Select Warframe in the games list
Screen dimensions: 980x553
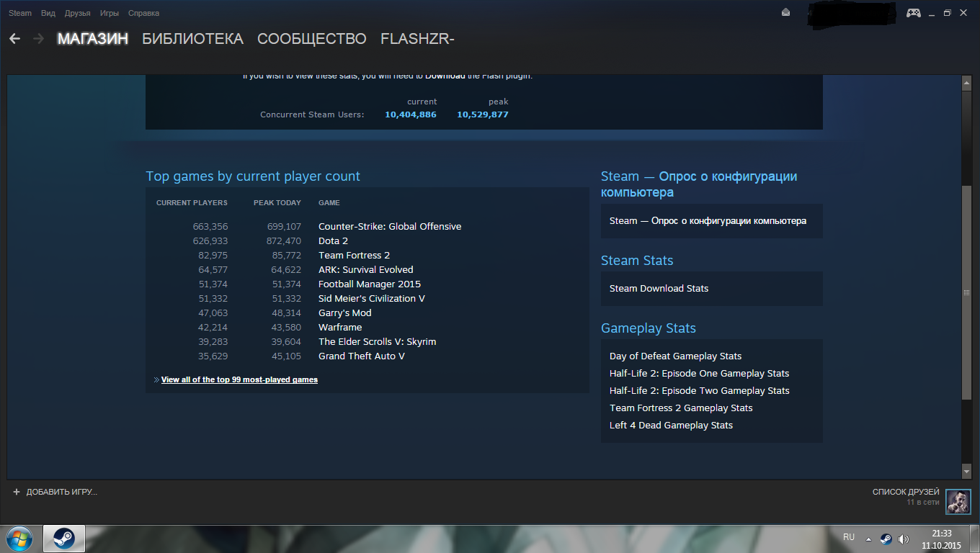point(340,328)
